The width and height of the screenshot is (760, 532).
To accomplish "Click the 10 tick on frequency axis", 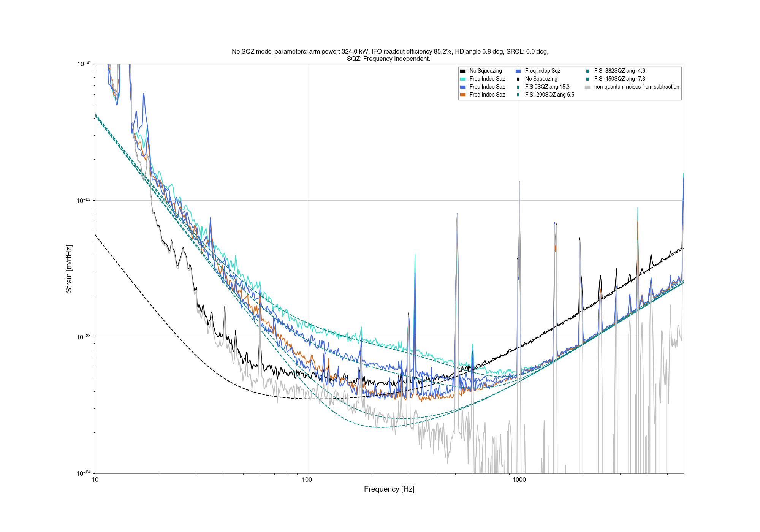I will pos(95,480).
